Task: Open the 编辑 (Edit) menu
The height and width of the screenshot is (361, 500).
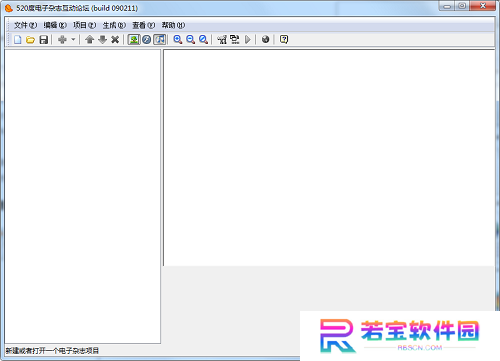Action: (x=55, y=25)
